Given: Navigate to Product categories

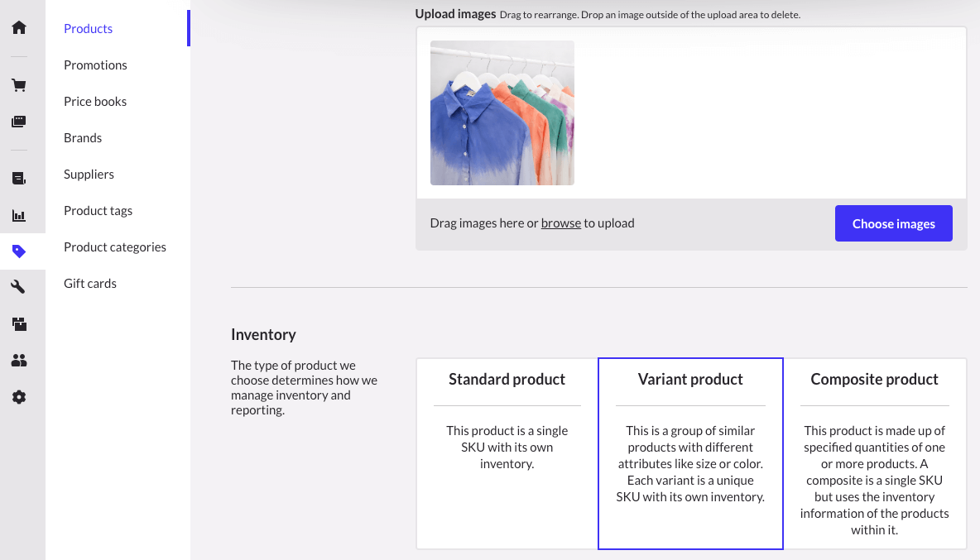Looking at the screenshot, I should point(115,247).
